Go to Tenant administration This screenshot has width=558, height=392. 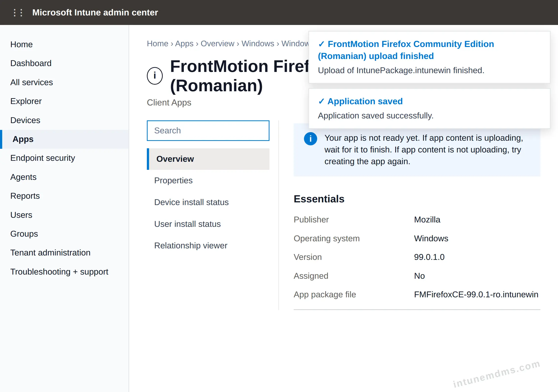(x=50, y=253)
